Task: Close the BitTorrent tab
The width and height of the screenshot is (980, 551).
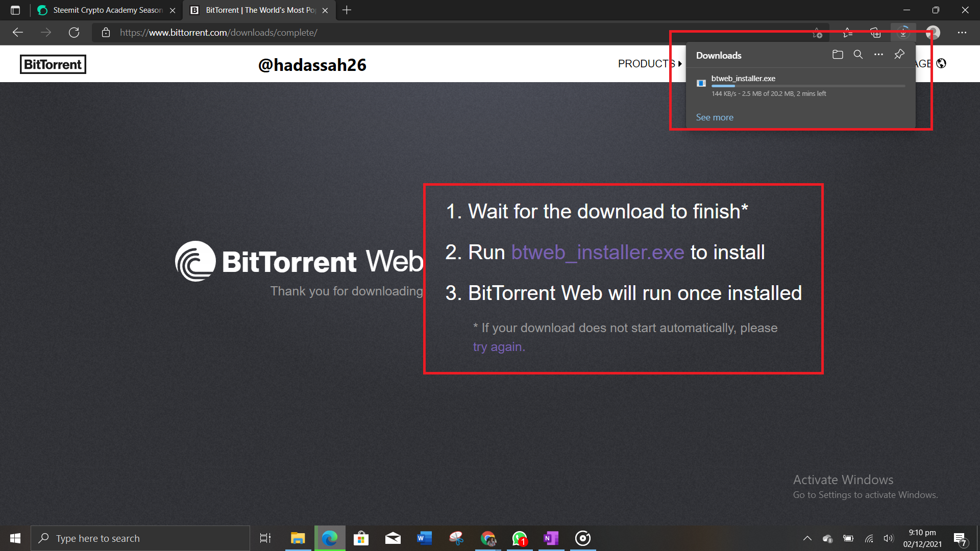Action: pos(325,10)
